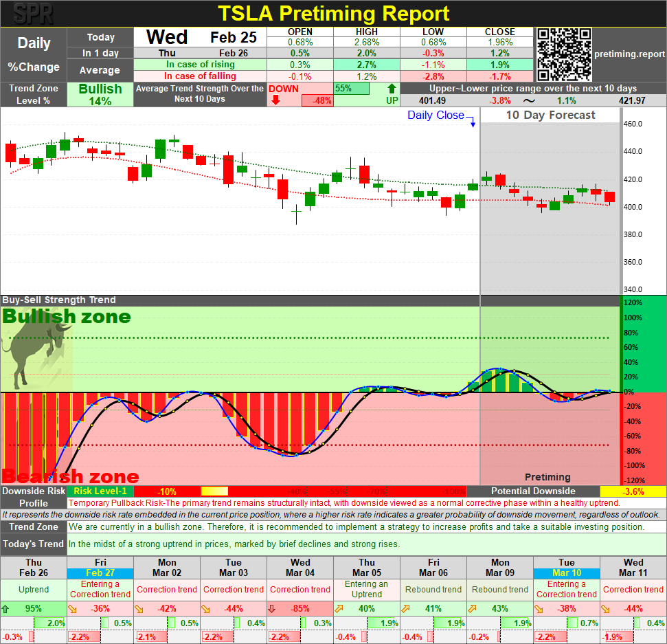The width and height of the screenshot is (667, 644).
Task: Click the Uptrend cell under Thu Feb 26
Action: pos(34,590)
